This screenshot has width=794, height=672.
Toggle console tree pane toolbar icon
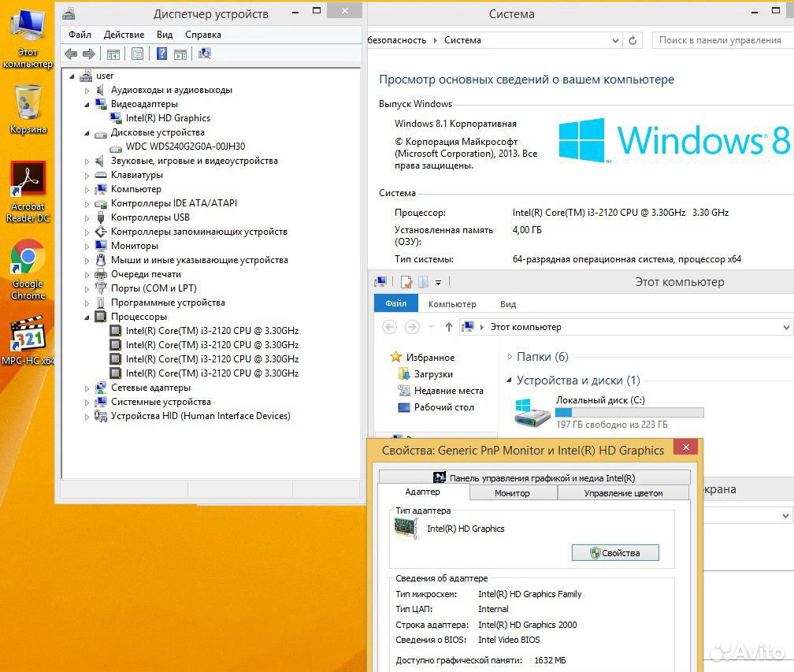coord(113,54)
